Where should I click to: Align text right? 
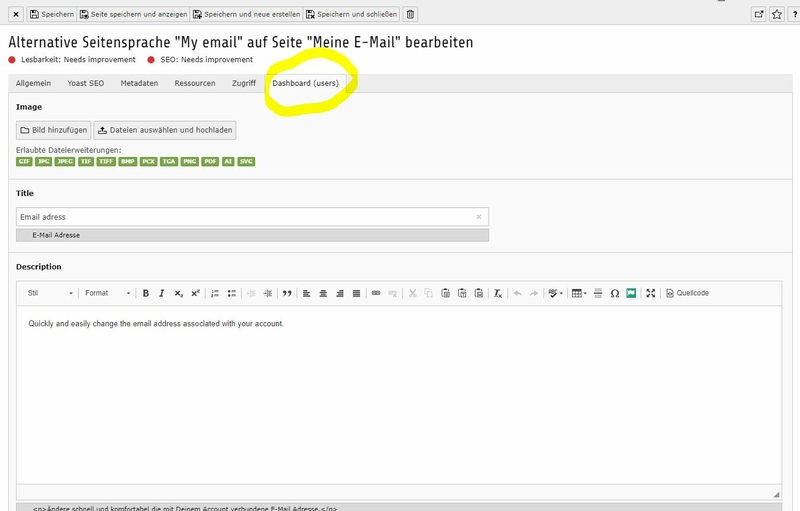coord(340,293)
